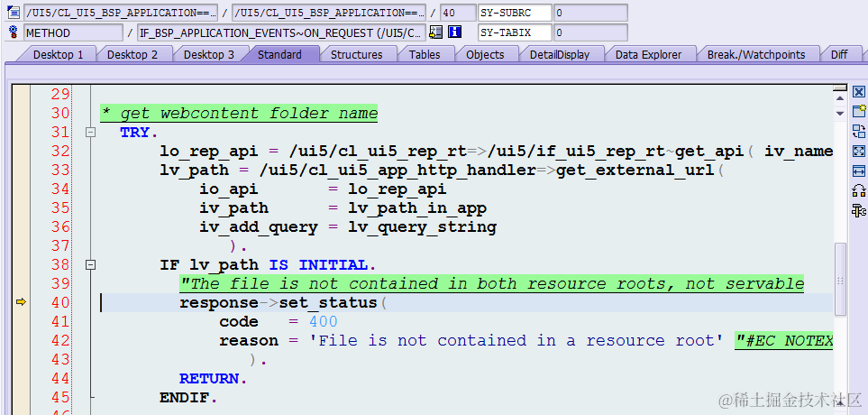868x415 pixels.
Task: Click the services of the tool icon
Action: coord(859,190)
